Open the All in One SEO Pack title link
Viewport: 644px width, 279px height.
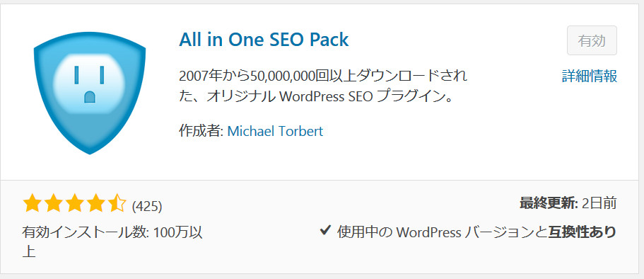[264, 40]
